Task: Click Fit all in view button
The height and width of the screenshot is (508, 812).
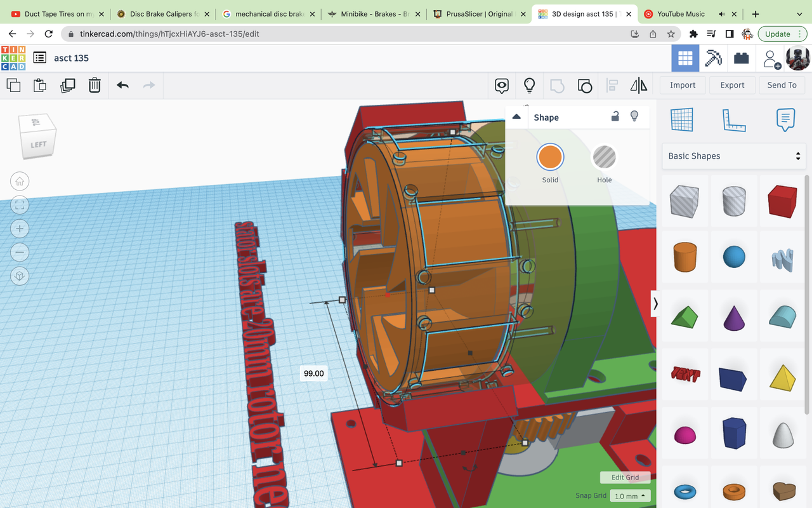Action: pyautogui.click(x=20, y=204)
